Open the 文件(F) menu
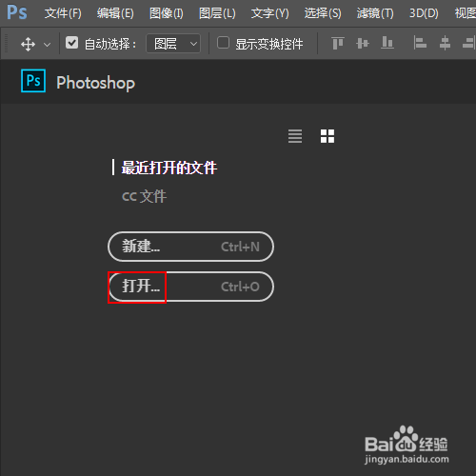476x476 pixels. tap(63, 13)
